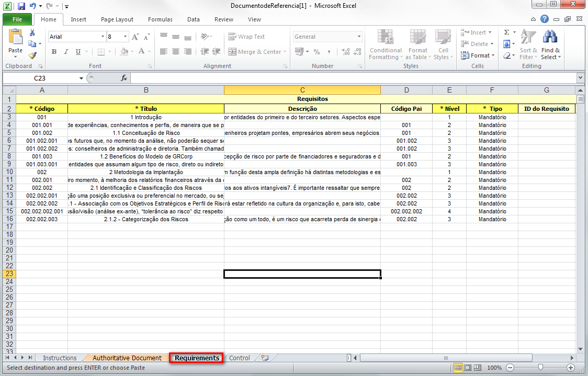Toggle Italic formatting
This screenshot has width=588, height=376.
click(x=66, y=52)
